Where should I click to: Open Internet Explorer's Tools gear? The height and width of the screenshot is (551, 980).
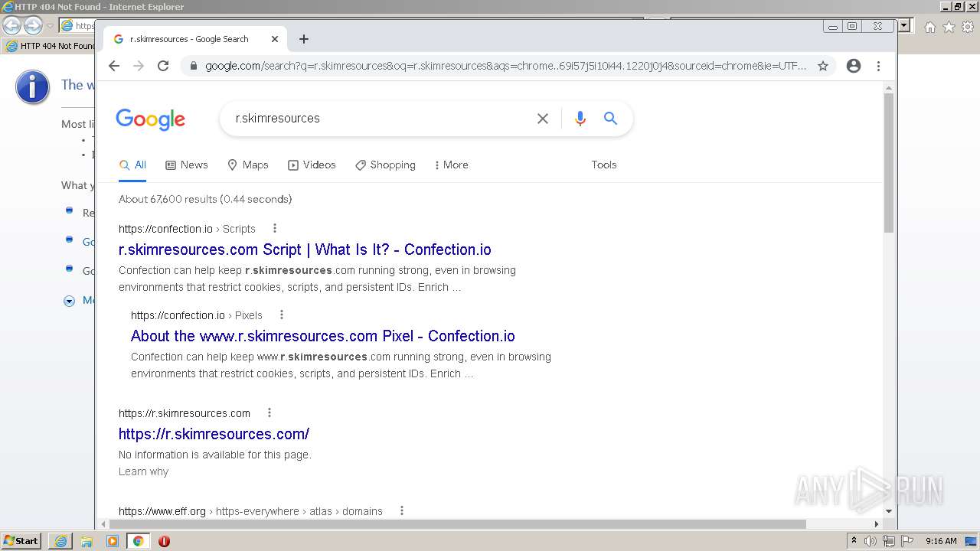(x=968, y=28)
